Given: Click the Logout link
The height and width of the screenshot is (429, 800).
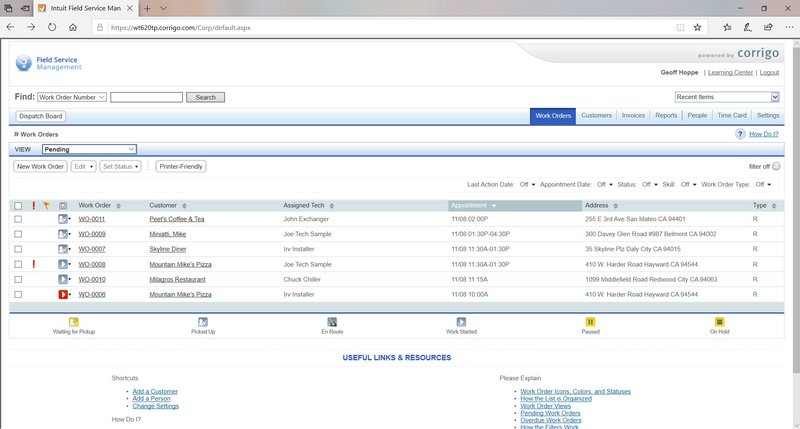Looking at the screenshot, I should pyautogui.click(x=769, y=72).
